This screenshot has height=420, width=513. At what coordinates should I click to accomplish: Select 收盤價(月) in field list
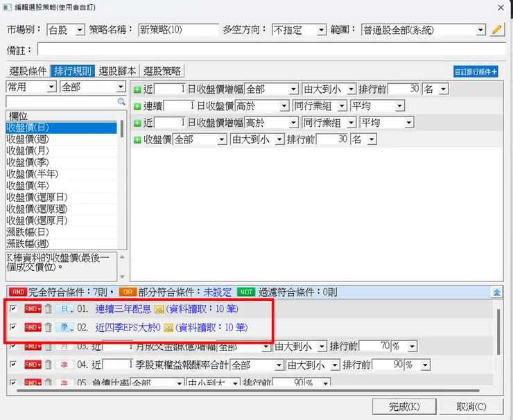pyautogui.click(x=62, y=151)
